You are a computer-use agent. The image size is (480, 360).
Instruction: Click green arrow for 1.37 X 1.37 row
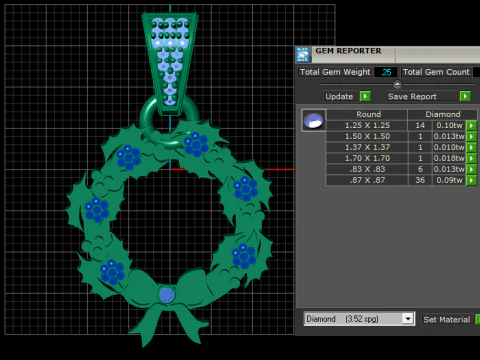(x=471, y=148)
